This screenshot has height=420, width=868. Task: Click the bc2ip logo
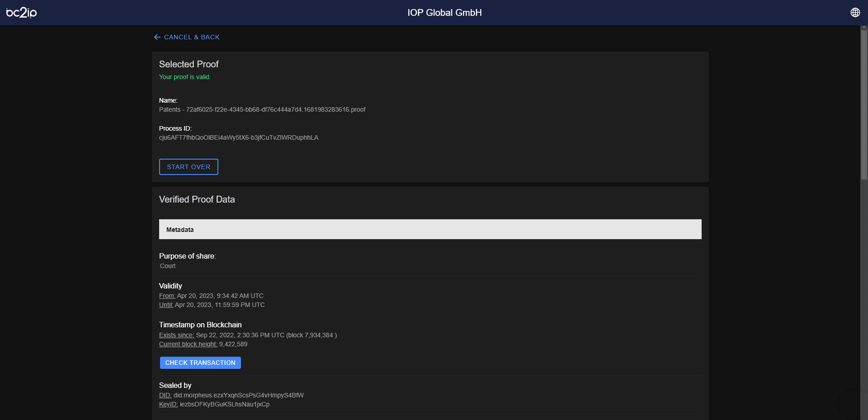click(21, 13)
